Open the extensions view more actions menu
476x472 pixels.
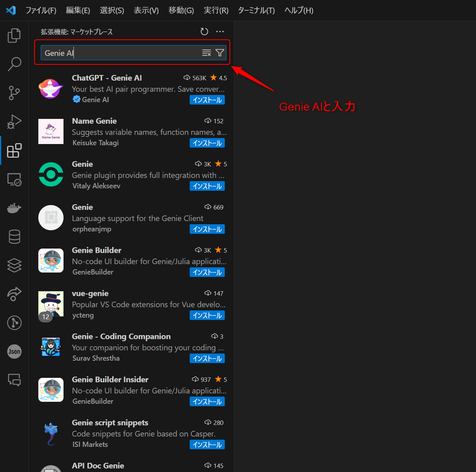(220, 32)
